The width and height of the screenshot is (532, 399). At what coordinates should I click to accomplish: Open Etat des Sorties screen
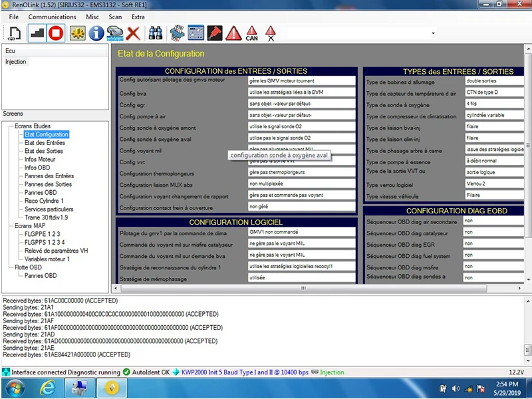(44, 151)
